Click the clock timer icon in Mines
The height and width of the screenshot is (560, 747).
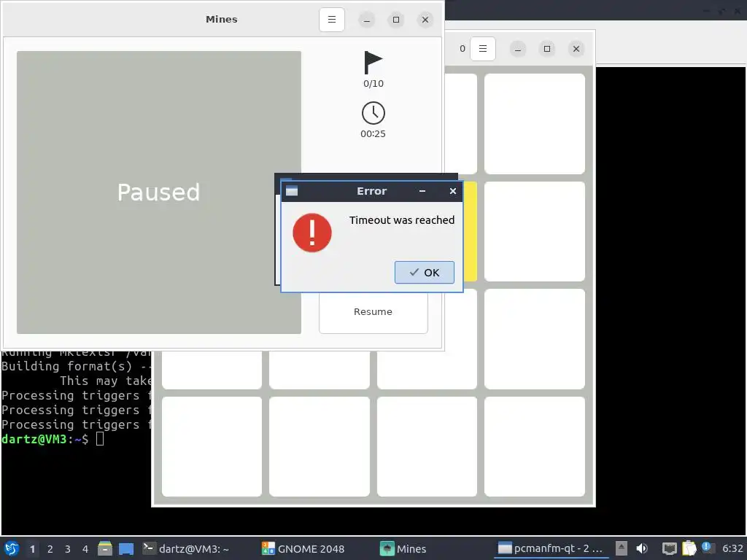[x=373, y=113]
